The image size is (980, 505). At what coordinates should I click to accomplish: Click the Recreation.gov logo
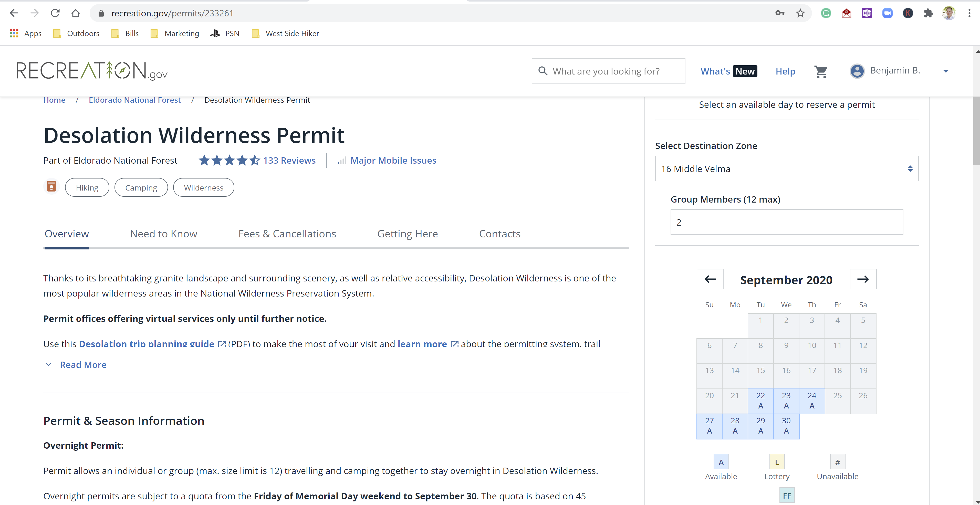pos(92,71)
